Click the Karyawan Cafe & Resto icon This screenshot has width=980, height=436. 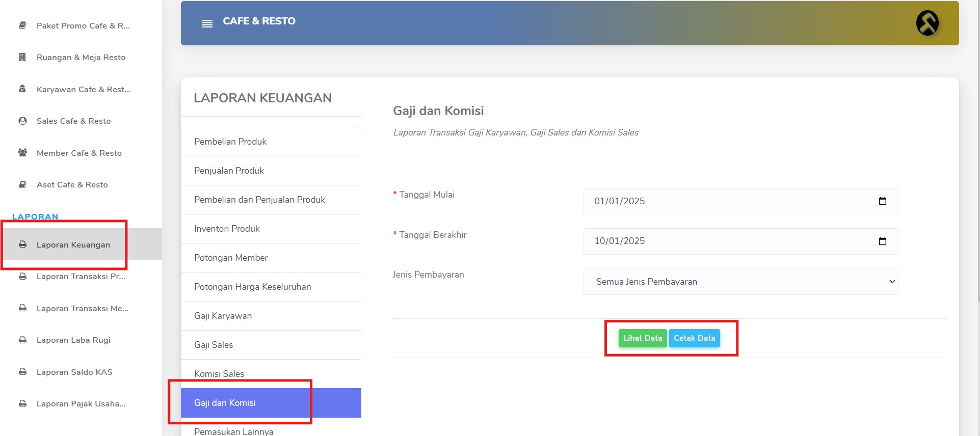(22, 89)
